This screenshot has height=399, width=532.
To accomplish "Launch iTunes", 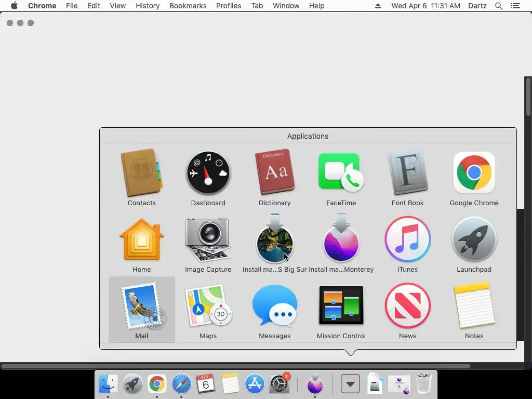I will click(407, 239).
